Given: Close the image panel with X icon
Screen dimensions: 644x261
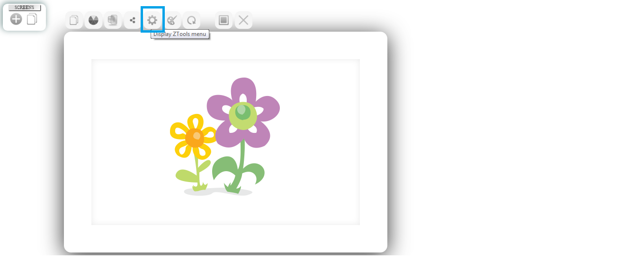Looking at the screenshot, I should [x=243, y=20].
